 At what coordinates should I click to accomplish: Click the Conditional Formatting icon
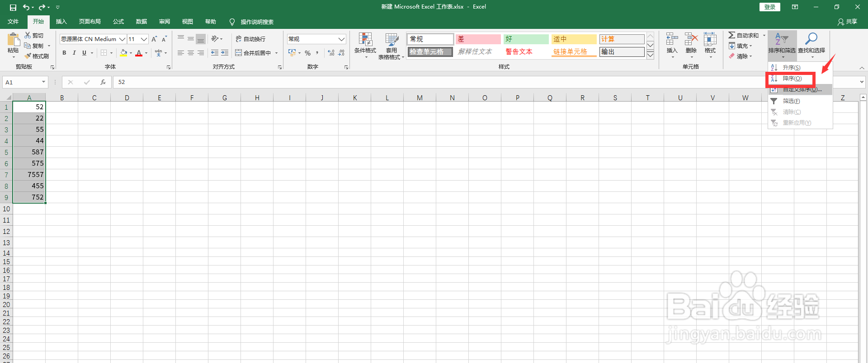click(x=365, y=40)
